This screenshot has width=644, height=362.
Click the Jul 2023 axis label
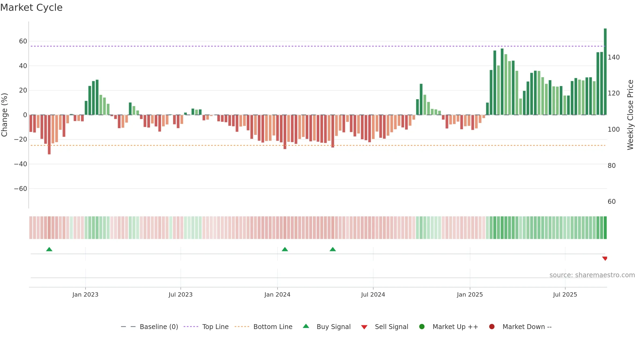(x=181, y=295)
